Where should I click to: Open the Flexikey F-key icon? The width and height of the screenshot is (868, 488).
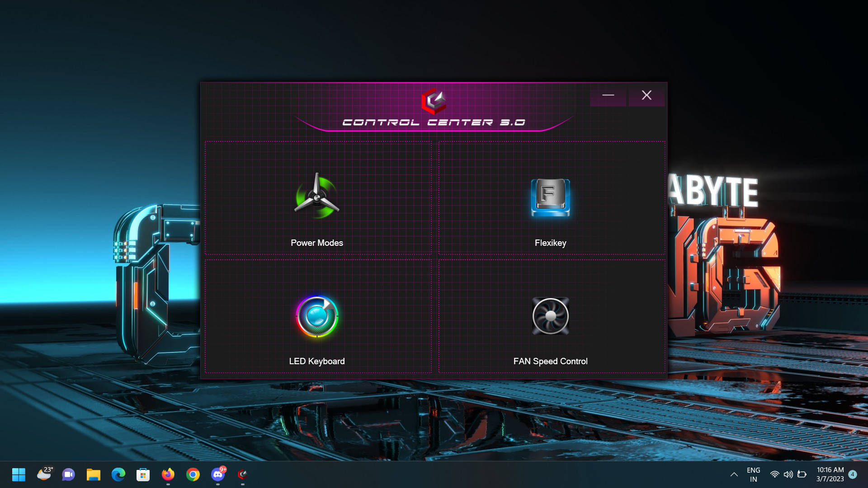550,197
